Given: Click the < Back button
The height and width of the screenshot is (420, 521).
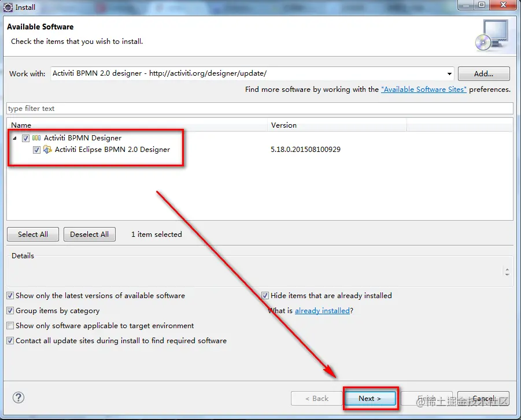Looking at the screenshot, I should point(317,399).
